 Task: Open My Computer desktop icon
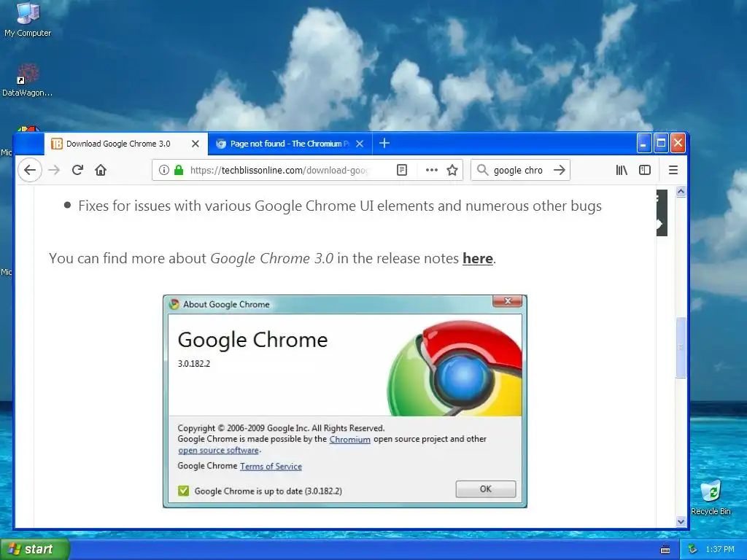tap(28, 19)
